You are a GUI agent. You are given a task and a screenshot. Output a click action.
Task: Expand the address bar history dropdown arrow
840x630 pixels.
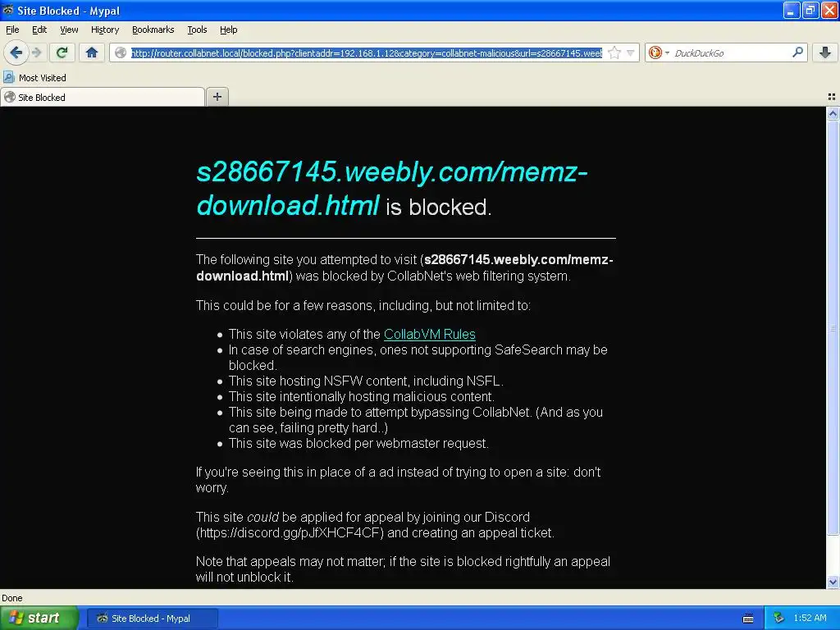coord(631,52)
